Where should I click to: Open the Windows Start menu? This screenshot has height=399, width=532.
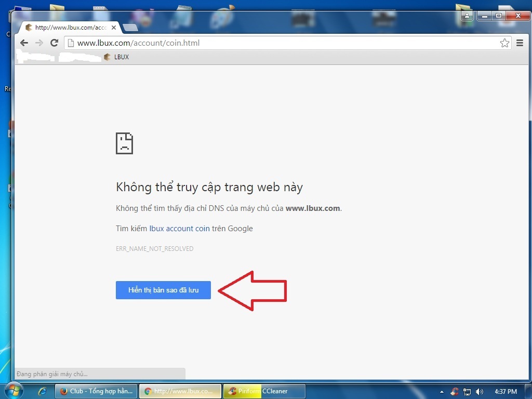[x=13, y=391]
